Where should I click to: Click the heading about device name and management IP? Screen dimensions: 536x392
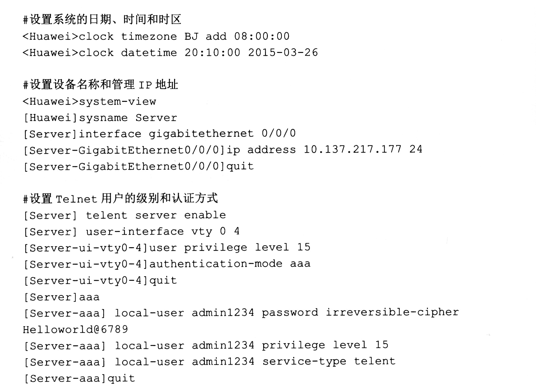100,84
